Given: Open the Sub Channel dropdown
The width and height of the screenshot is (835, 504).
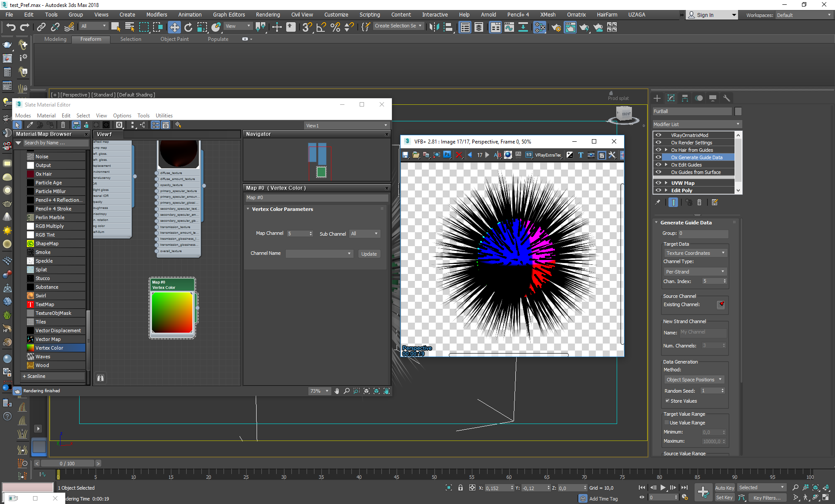Looking at the screenshot, I should (x=365, y=234).
